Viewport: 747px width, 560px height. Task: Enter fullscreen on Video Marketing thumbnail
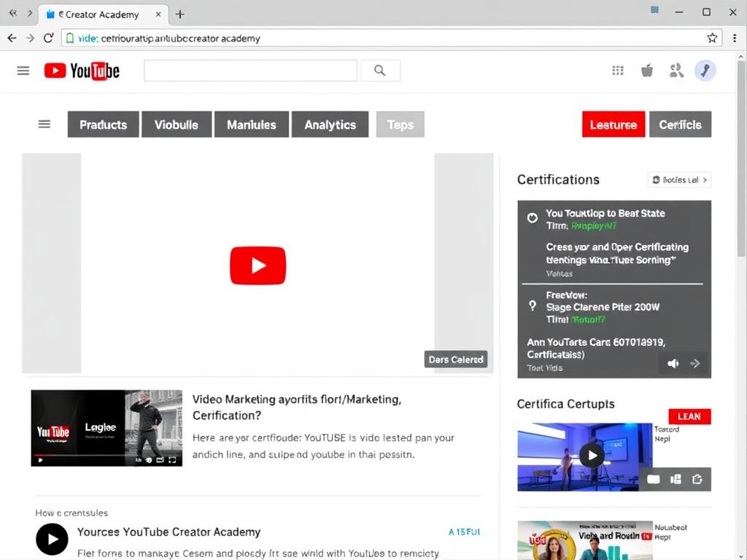pyautogui.click(x=172, y=460)
